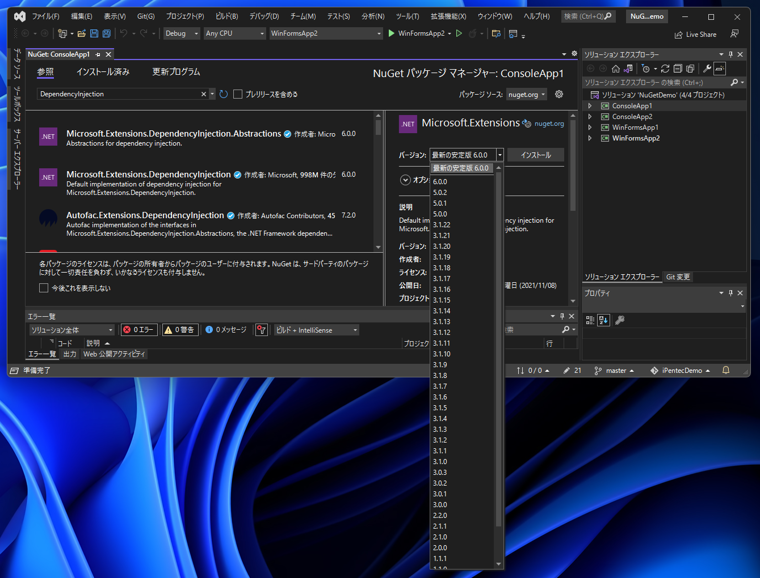Screen dimensions: 760x578
Task: Check the do-not-show-again license checkbox
Action: pyautogui.click(x=44, y=288)
